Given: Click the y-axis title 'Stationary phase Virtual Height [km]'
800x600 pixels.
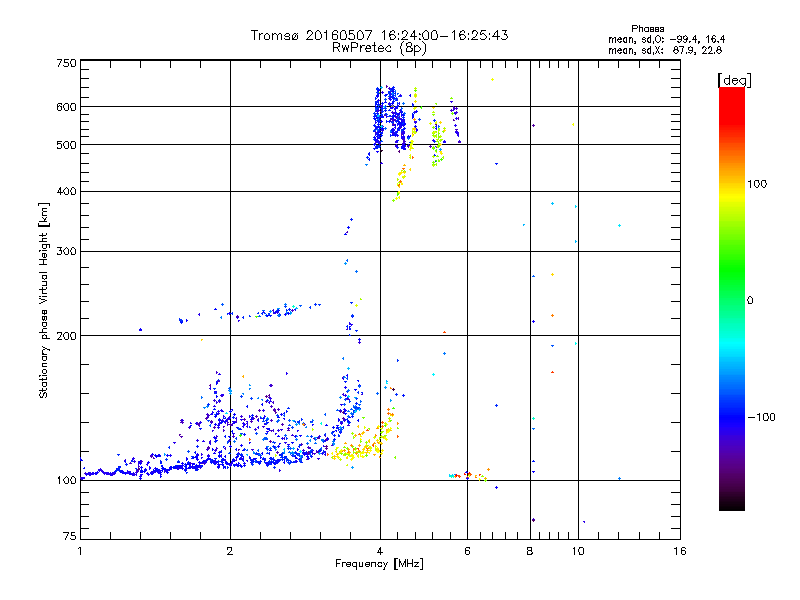Looking at the screenshot, I should pyautogui.click(x=43, y=300).
